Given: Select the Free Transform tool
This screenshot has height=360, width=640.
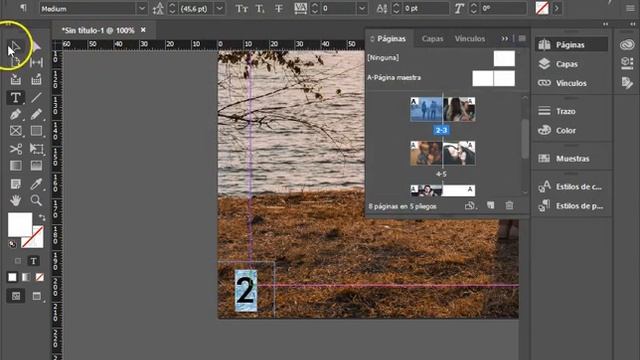Looking at the screenshot, I should pos(36,149).
